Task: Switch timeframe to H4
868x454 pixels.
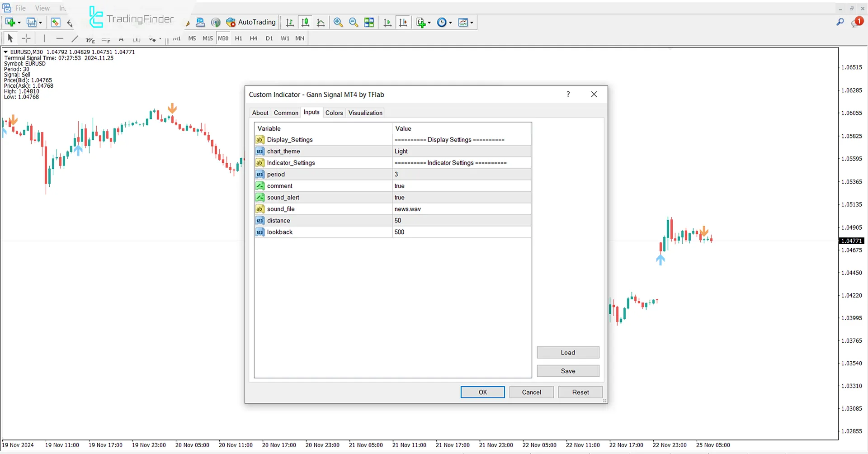Action: pos(253,38)
